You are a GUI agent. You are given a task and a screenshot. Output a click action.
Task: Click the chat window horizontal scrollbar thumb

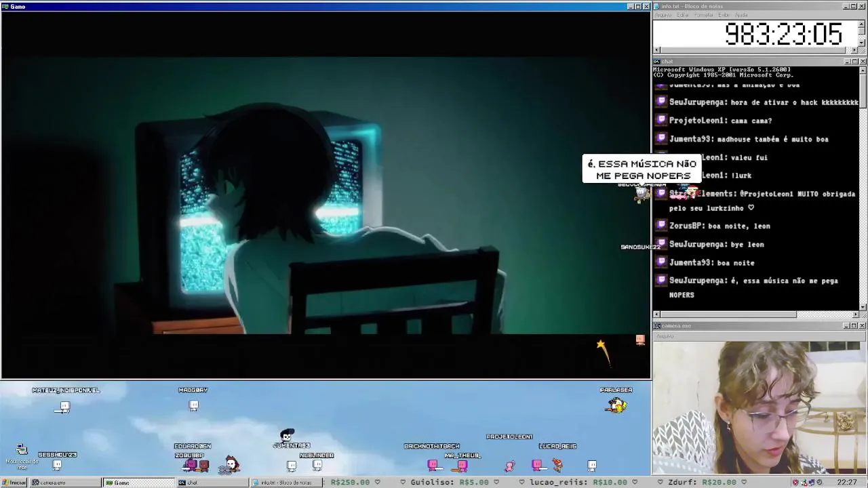(x=728, y=314)
